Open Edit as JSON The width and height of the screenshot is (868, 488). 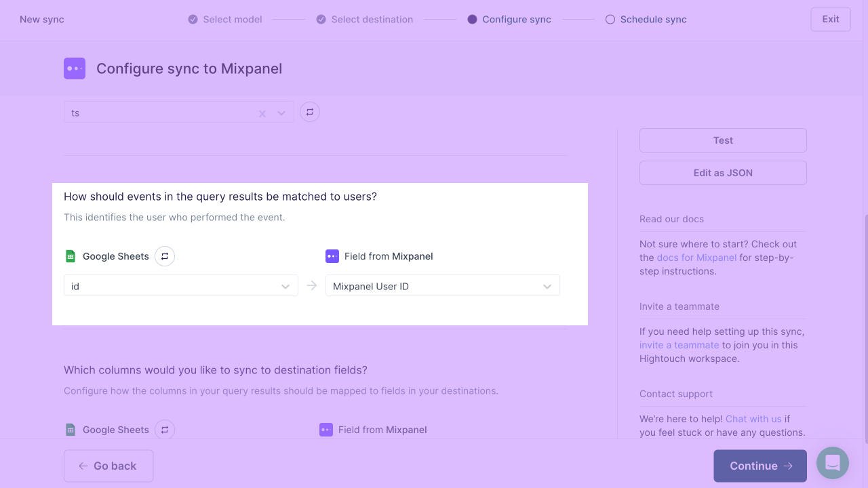point(723,173)
